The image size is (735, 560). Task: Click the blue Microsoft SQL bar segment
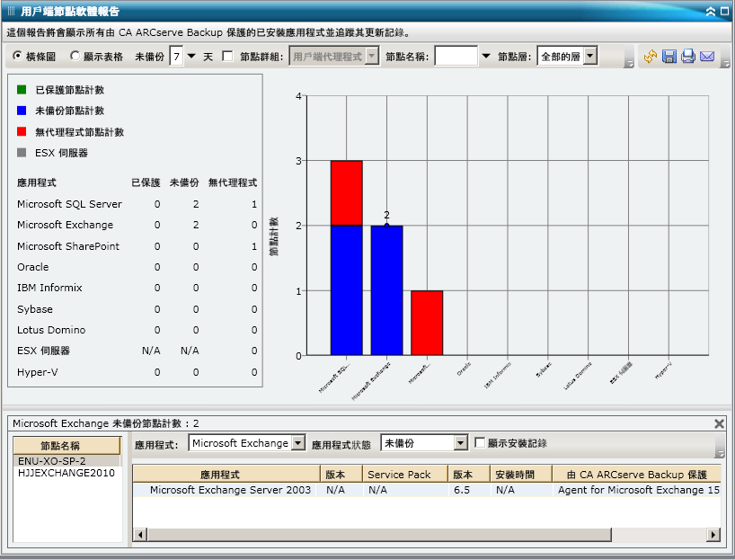(x=347, y=290)
